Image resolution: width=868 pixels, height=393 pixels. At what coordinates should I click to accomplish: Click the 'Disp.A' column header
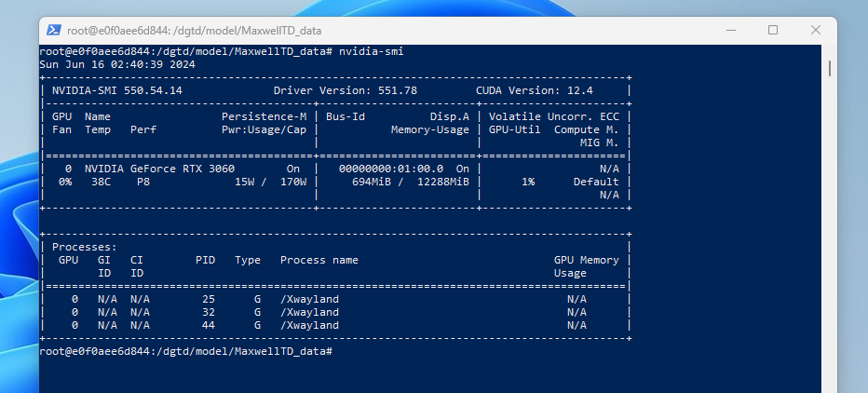click(x=450, y=116)
